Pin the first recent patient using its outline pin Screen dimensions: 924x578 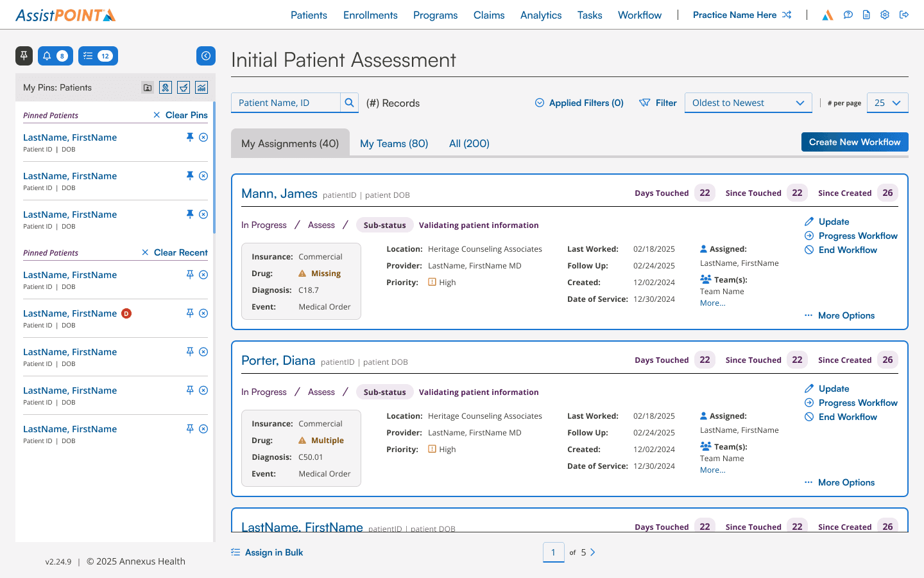(190, 274)
